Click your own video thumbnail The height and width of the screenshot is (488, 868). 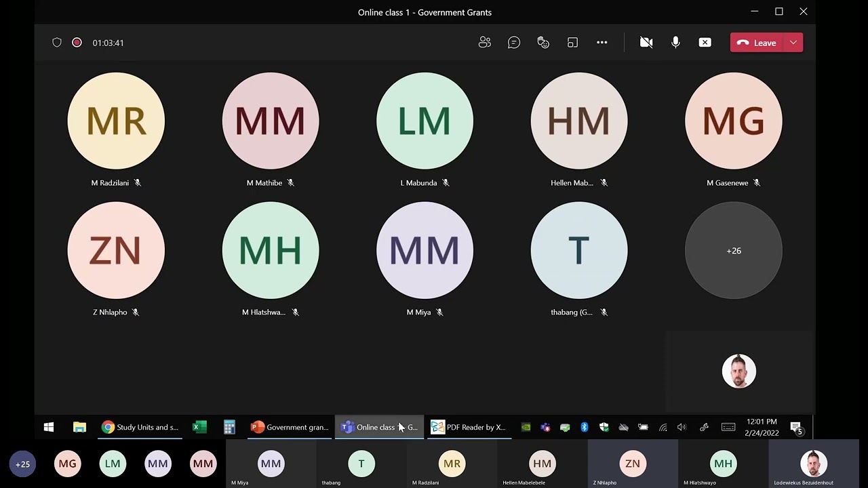[x=739, y=371]
